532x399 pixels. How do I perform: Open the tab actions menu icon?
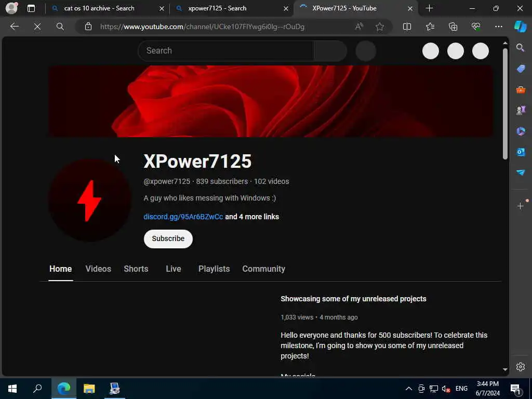click(x=31, y=8)
